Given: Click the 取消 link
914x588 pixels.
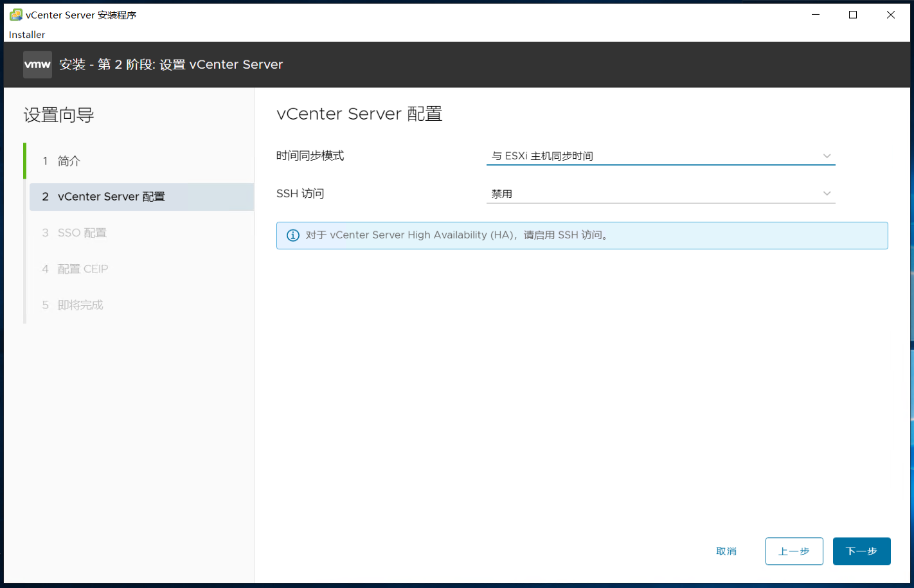Looking at the screenshot, I should pyautogui.click(x=726, y=551).
